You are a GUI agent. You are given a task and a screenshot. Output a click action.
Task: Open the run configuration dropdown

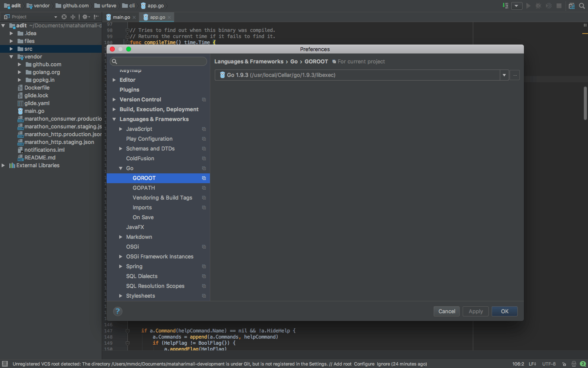click(x=517, y=6)
